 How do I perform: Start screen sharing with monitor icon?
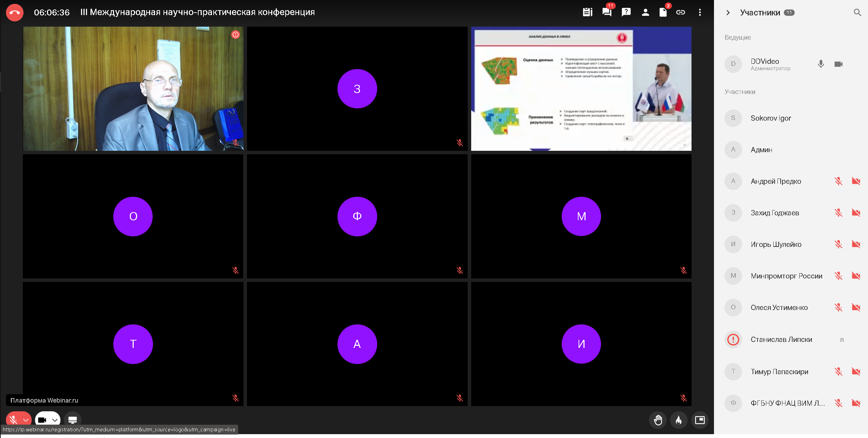coord(73,420)
